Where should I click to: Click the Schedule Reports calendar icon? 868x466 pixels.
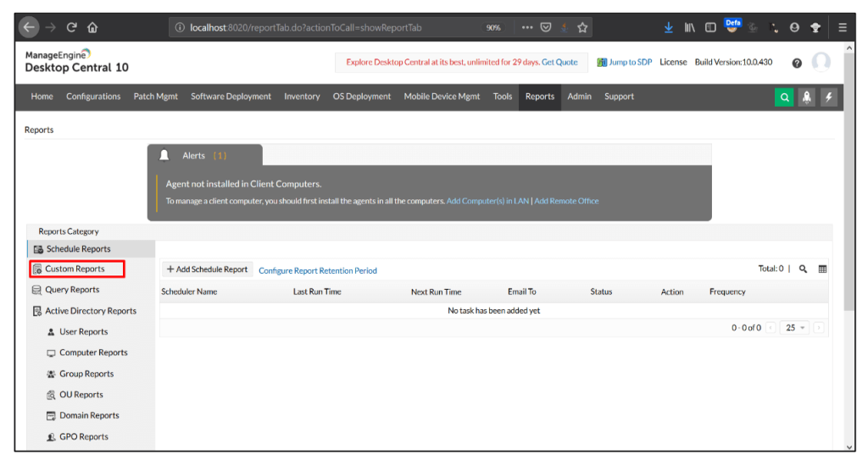pos(38,249)
